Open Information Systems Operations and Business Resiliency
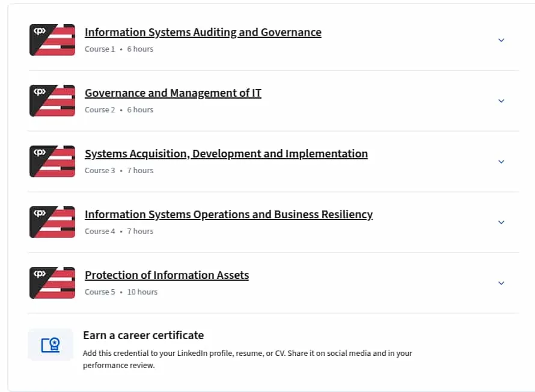This screenshot has width=535, height=392. (x=228, y=214)
